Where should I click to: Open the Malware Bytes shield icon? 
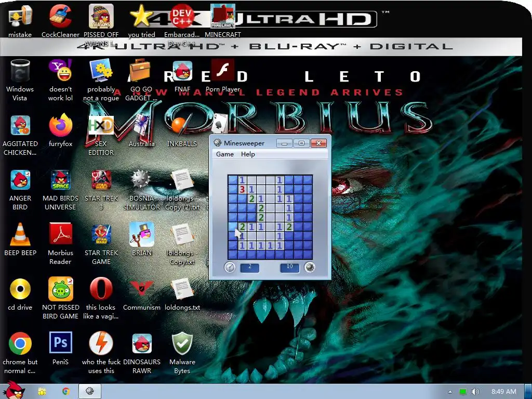click(x=182, y=353)
